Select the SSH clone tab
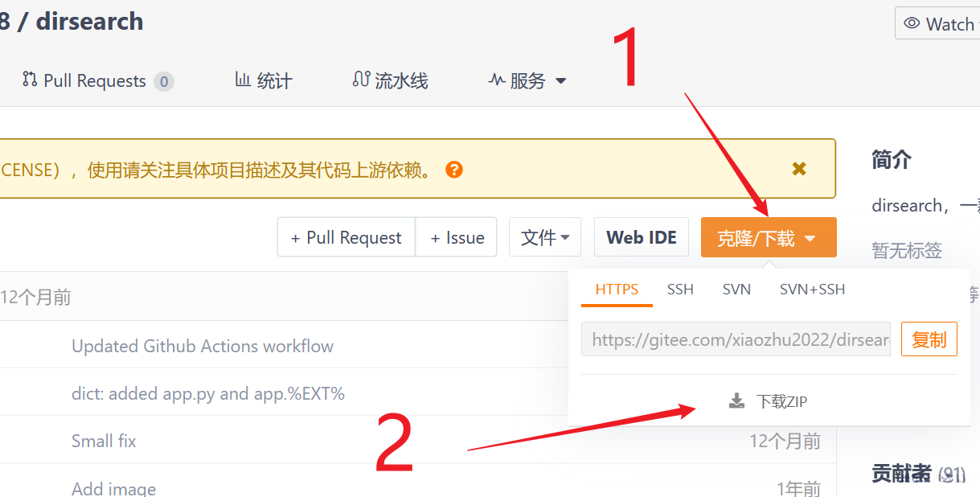 pyautogui.click(x=680, y=290)
